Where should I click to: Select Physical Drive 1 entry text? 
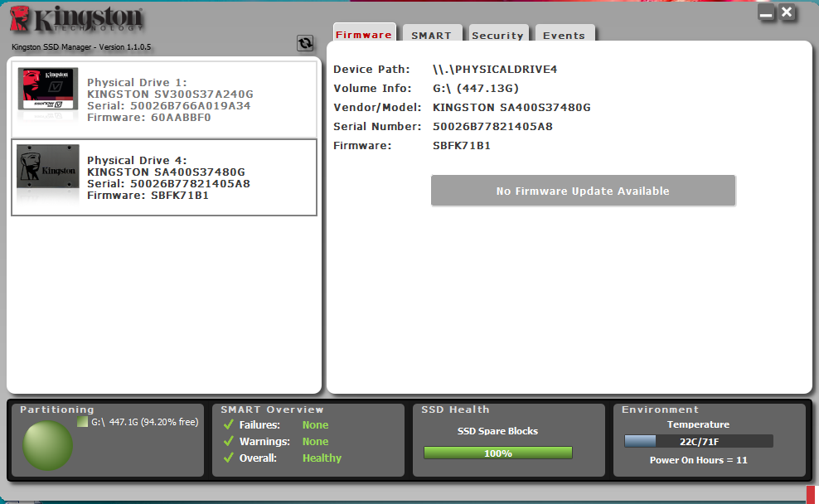(x=137, y=83)
